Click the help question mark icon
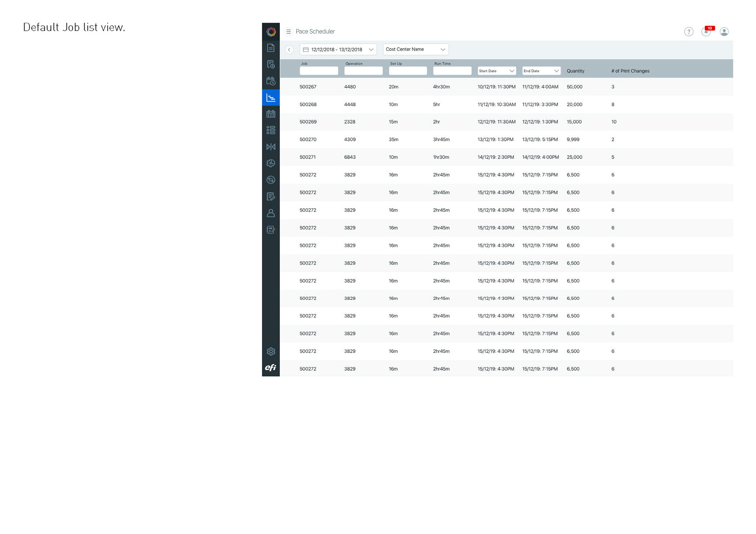This screenshot has width=756, height=534. pyautogui.click(x=688, y=32)
